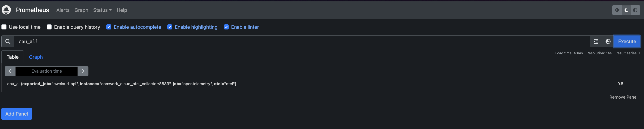Switch to light theme sun icon

coord(617,10)
